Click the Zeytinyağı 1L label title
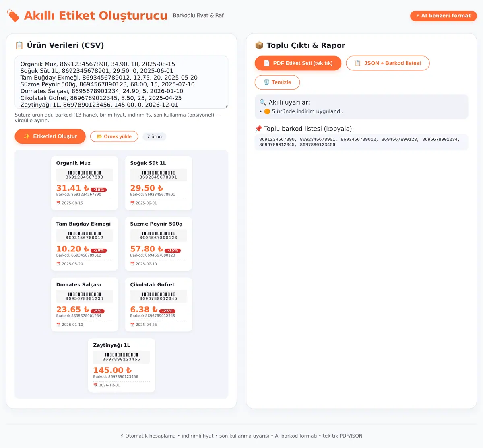The width and height of the screenshot is (483, 448). [112, 345]
